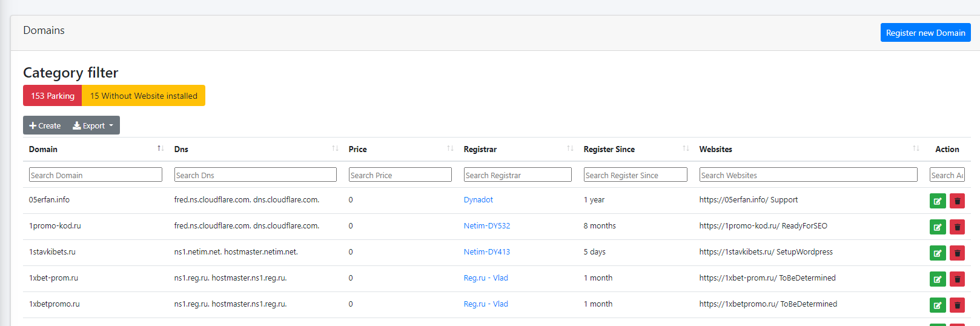Click edit icon for 1promo-kod.ru row
The width and height of the screenshot is (980, 326).
[937, 227]
